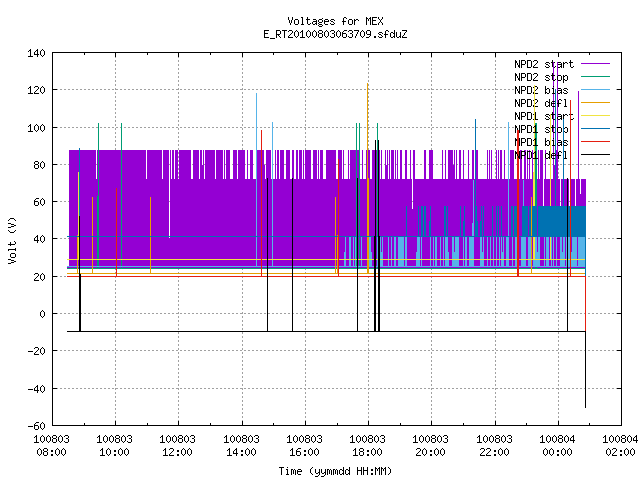
Task: Click the green NPD2 stop legend line
Action: (595, 77)
